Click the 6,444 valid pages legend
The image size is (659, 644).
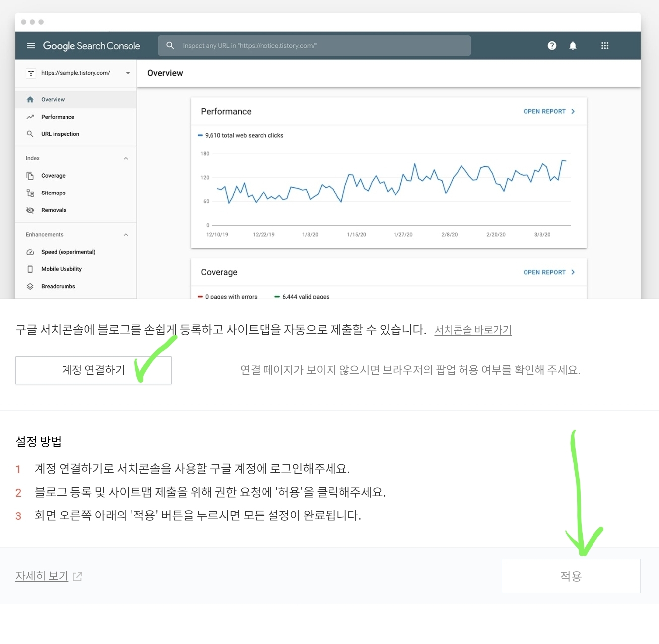pos(302,297)
